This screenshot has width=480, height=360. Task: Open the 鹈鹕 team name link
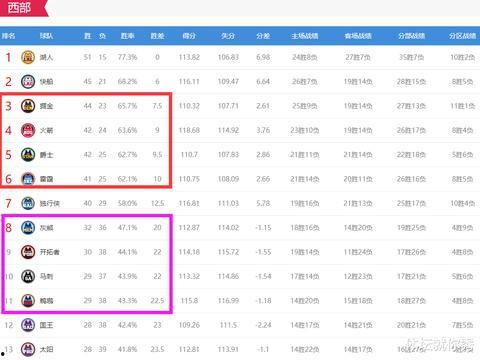[46, 301]
